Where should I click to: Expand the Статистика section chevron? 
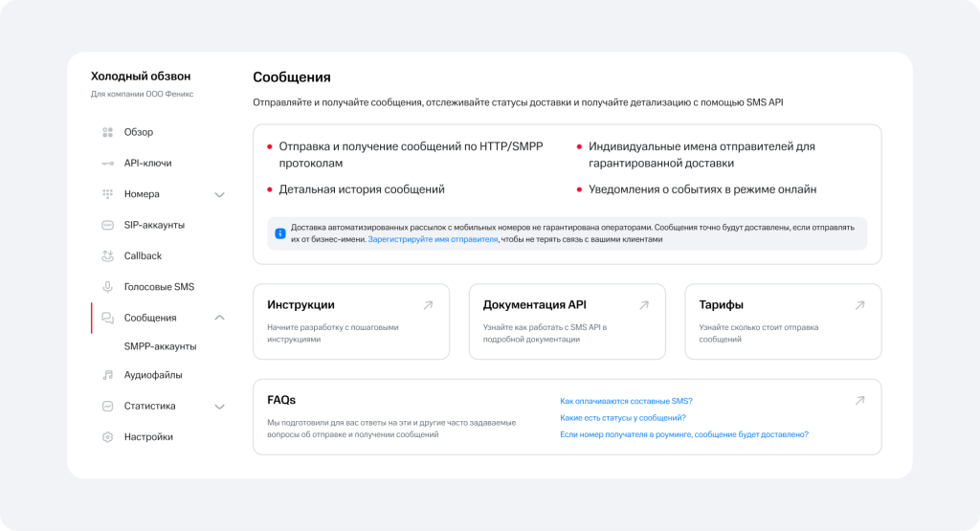tap(219, 407)
